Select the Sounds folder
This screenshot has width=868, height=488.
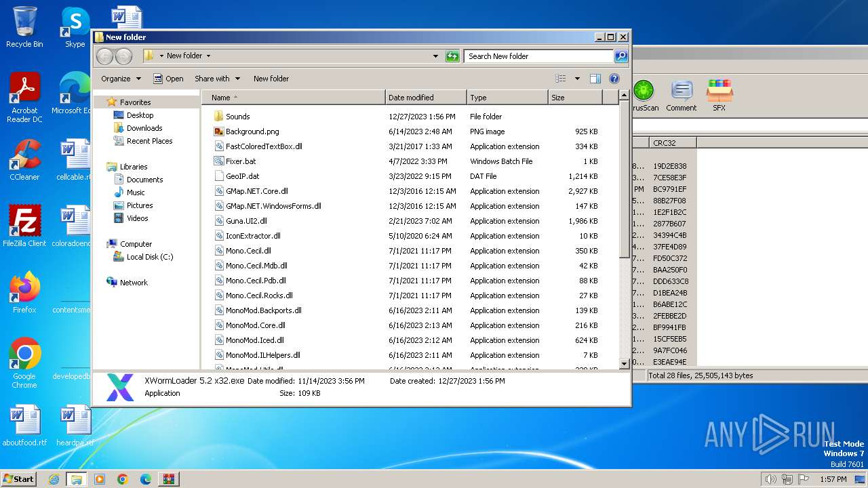pos(237,117)
